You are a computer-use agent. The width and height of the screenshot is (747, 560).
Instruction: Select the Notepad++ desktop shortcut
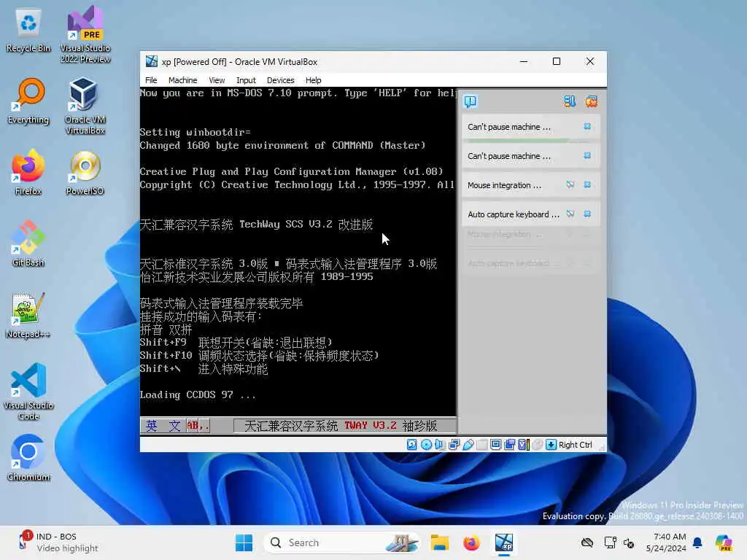(x=28, y=316)
